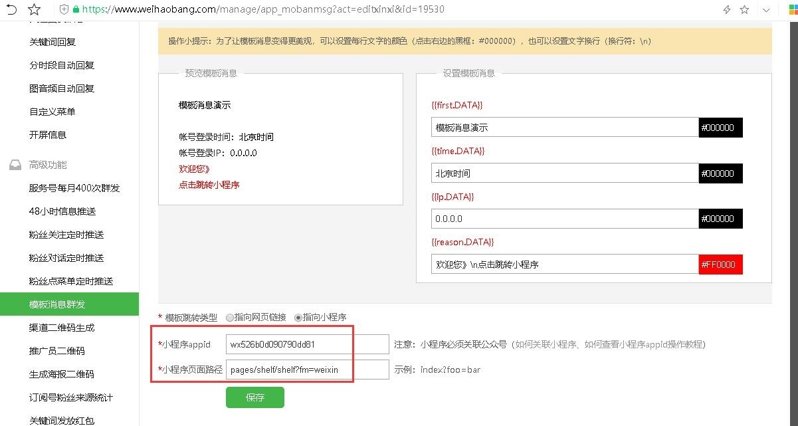Click the browser refresh arrow icon

click(x=10, y=9)
